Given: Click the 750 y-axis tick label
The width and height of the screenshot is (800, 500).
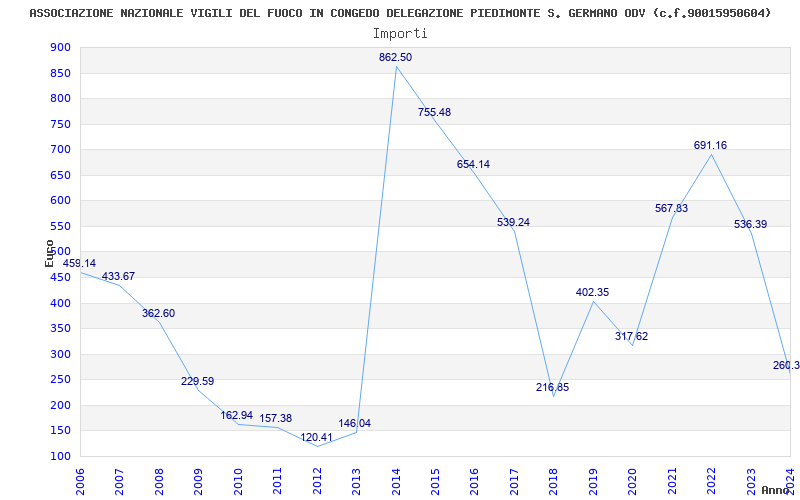Looking at the screenshot, I should 60,124.
